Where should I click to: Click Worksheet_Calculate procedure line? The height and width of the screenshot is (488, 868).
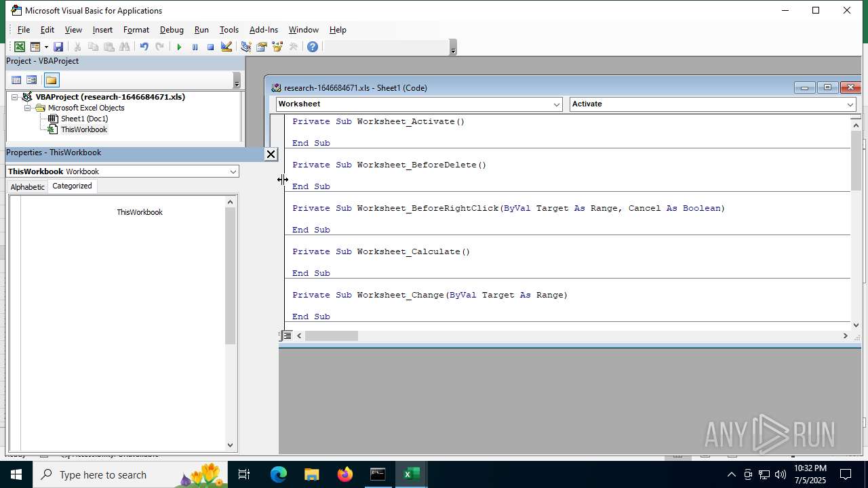coord(381,251)
